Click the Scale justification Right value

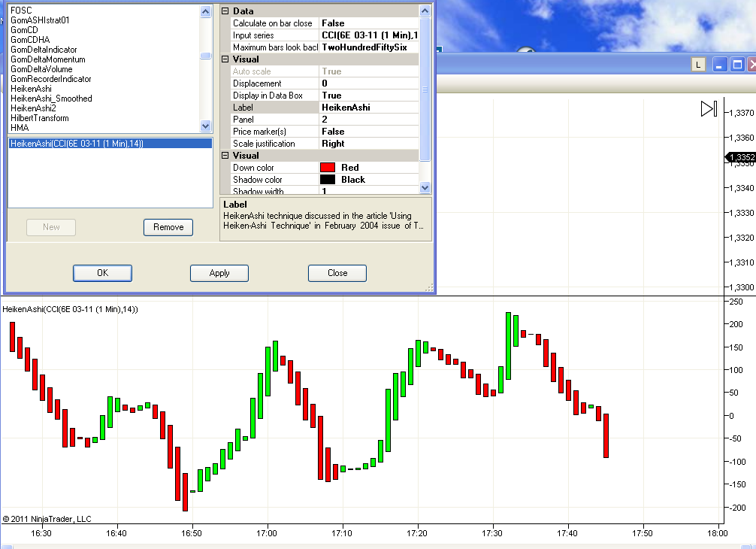[x=369, y=144]
